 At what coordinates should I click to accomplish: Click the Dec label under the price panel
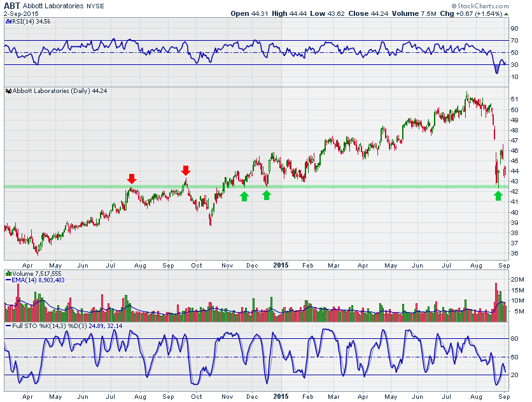(252, 266)
